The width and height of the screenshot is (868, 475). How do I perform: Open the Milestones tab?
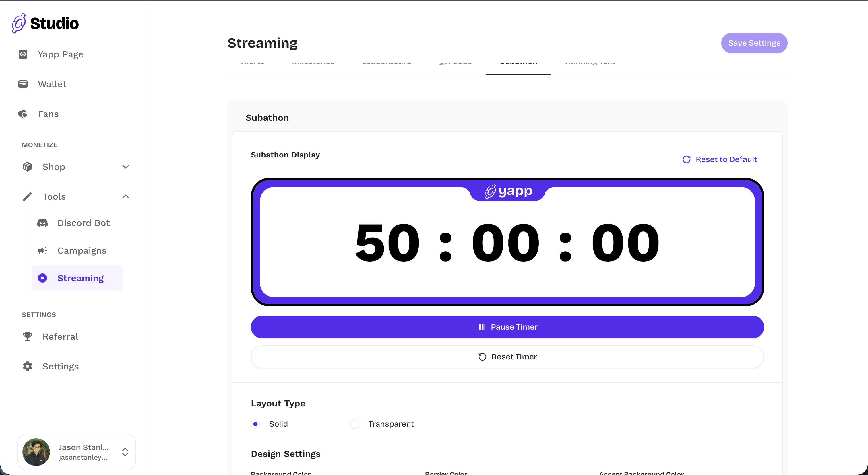tap(313, 63)
